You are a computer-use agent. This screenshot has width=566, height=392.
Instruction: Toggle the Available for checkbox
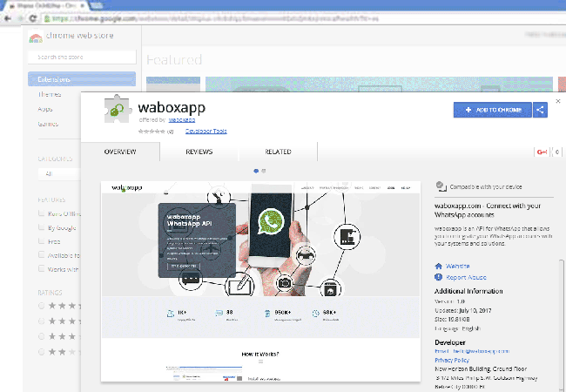pos(42,255)
